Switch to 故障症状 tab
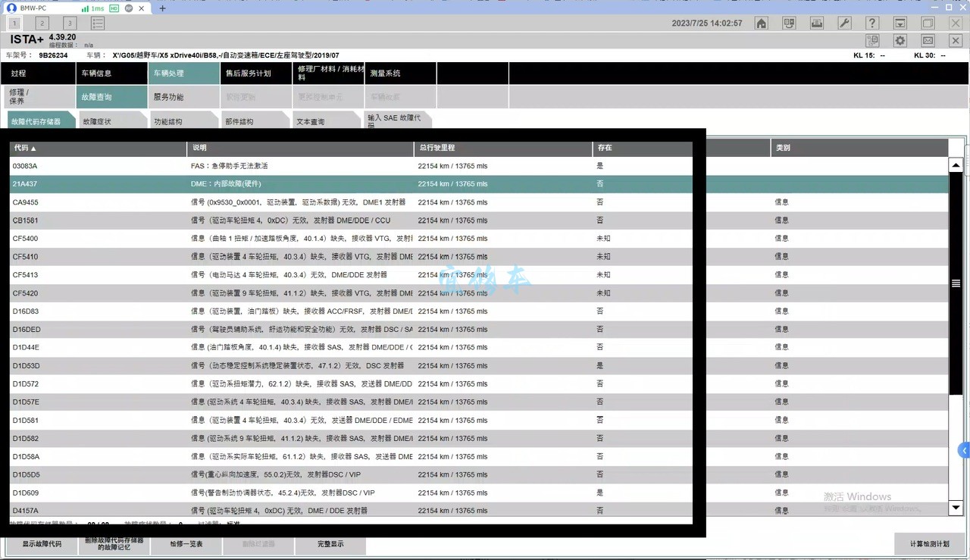 (112, 121)
